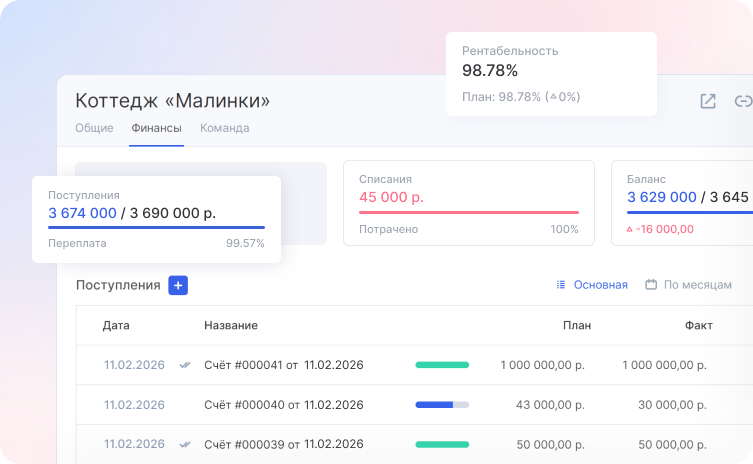Switch to Основная view

[600, 285]
